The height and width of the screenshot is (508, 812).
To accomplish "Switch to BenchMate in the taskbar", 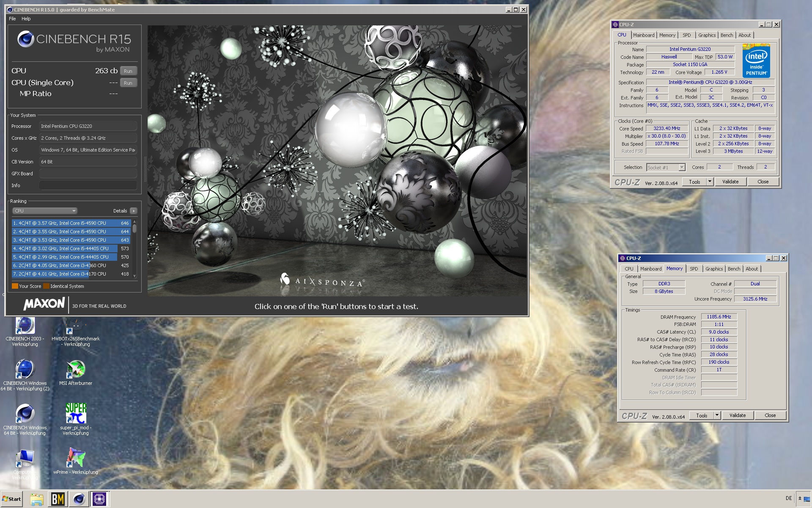I will (58, 499).
